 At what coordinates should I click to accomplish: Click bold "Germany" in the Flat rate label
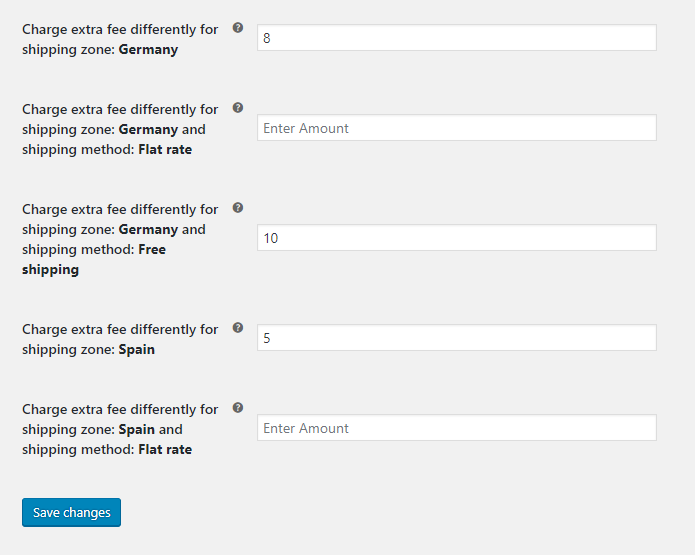click(x=148, y=130)
